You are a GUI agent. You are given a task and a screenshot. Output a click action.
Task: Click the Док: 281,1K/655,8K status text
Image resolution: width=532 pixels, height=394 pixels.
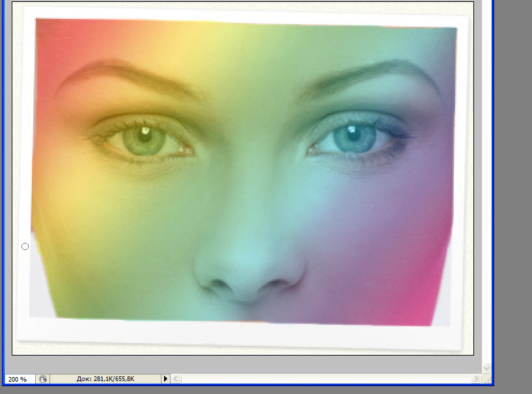pos(105,379)
